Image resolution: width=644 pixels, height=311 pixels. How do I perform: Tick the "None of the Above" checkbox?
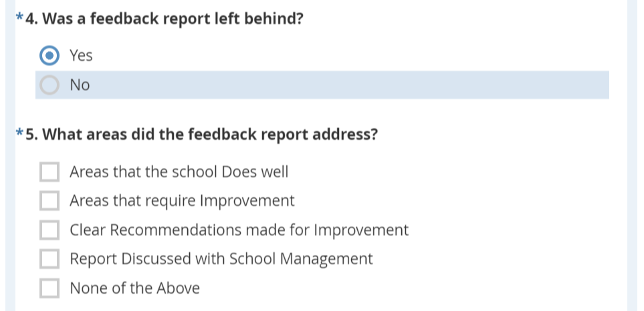(49, 289)
